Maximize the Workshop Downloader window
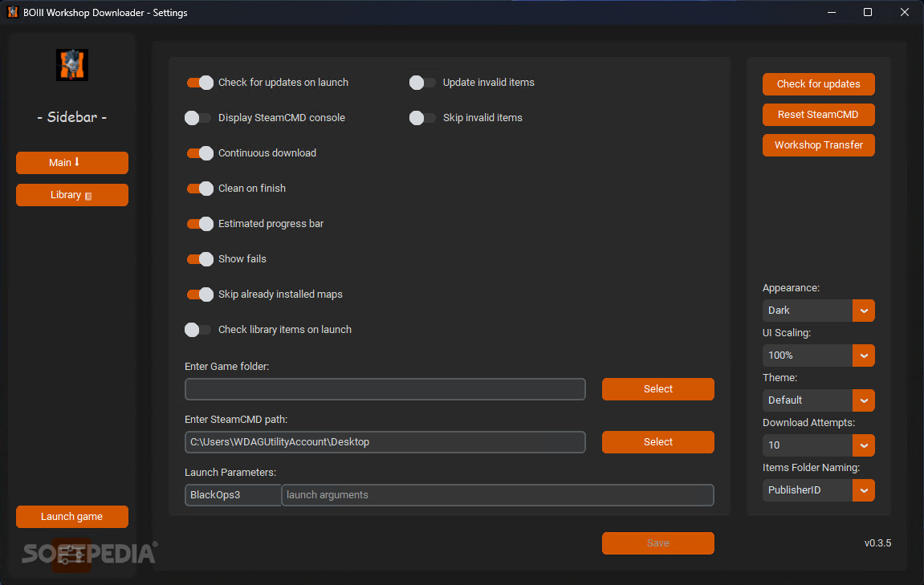This screenshot has width=924, height=585. coord(868,12)
